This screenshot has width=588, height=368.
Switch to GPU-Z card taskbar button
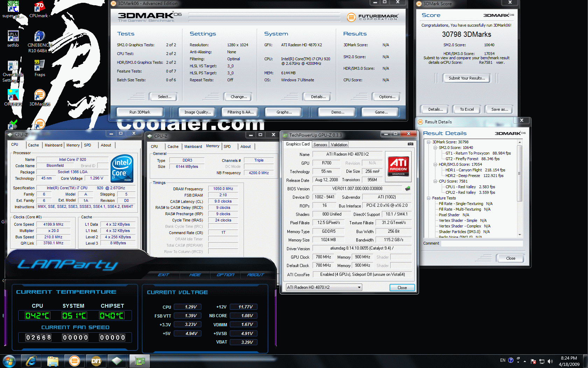140,361
